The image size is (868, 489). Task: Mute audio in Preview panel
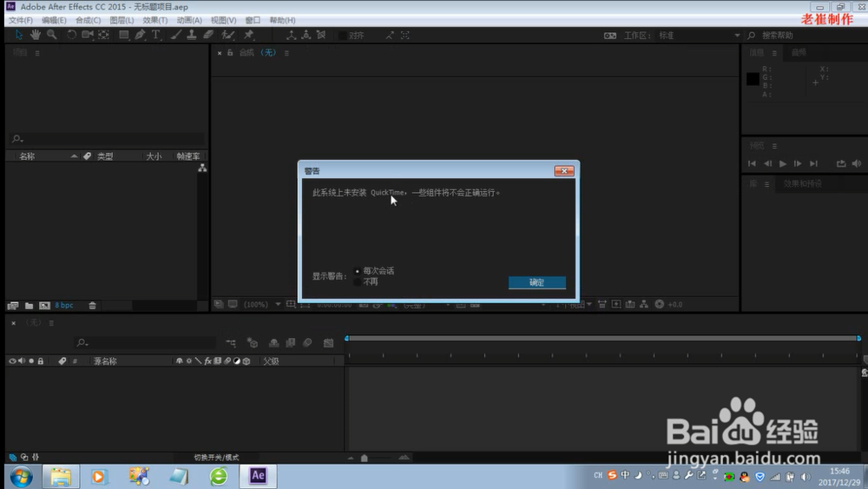pyautogui.click(x=857, y=163)
